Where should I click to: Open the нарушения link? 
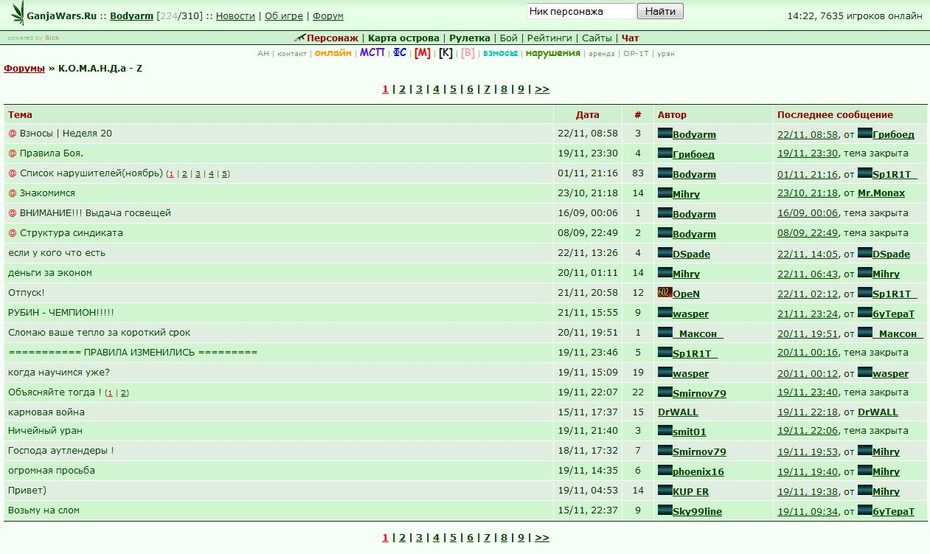tap(553, 53)
